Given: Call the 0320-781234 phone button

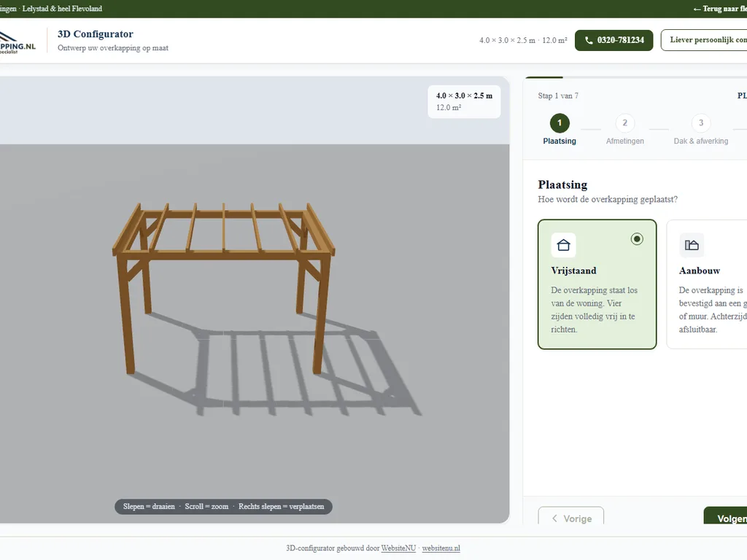Looking at the screenshot, I should coord(614,40).
